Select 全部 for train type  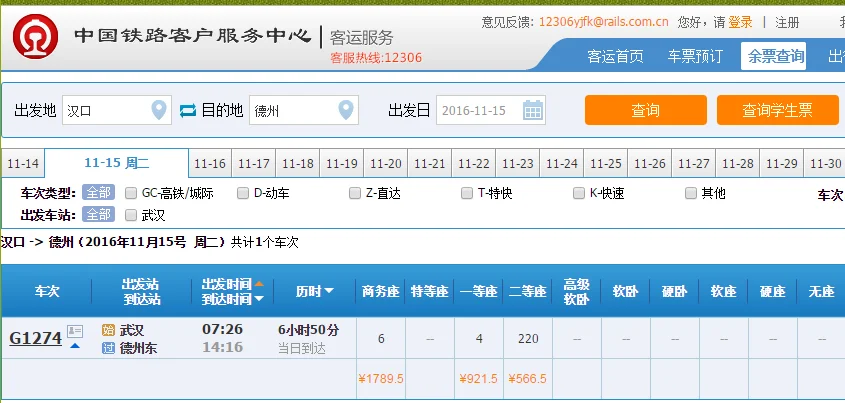tap(99, 192)
